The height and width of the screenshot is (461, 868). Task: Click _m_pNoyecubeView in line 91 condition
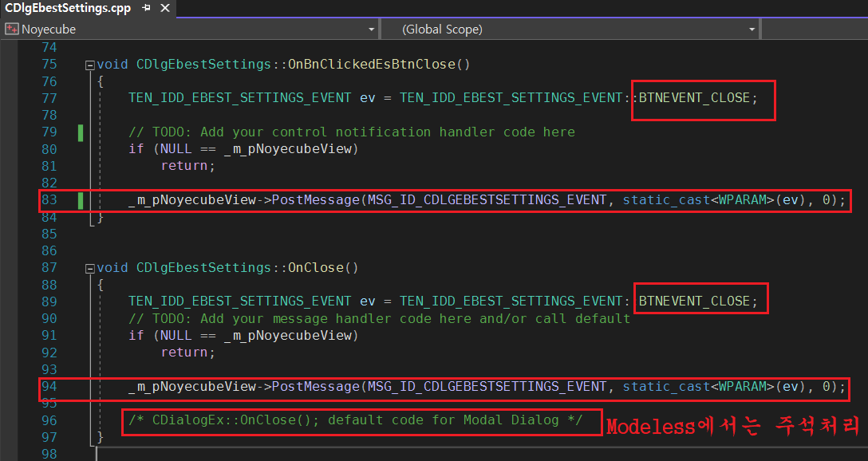[288, 335]
